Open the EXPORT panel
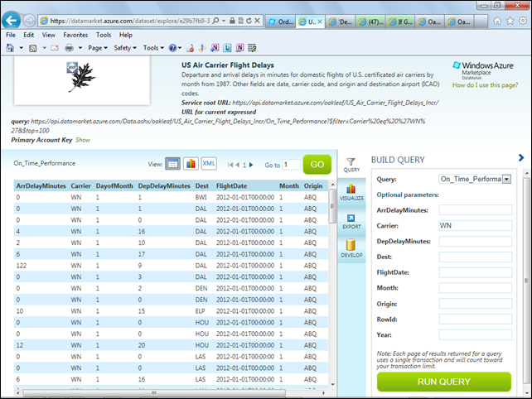Image resolution: width=532 pixels, height=399 pixels. (351, 221)
